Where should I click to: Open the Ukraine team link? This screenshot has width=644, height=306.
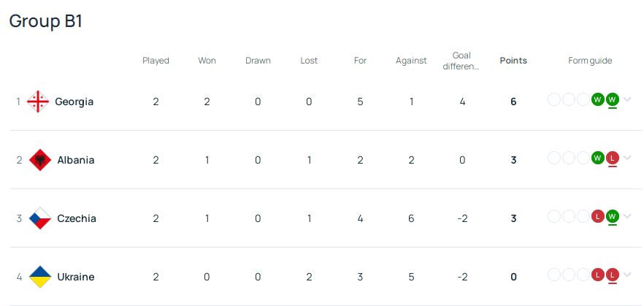[x=76, y=277]
